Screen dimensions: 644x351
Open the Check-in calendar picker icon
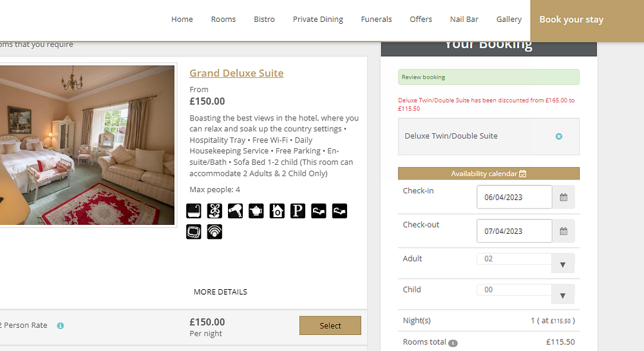tap(563, 197)
